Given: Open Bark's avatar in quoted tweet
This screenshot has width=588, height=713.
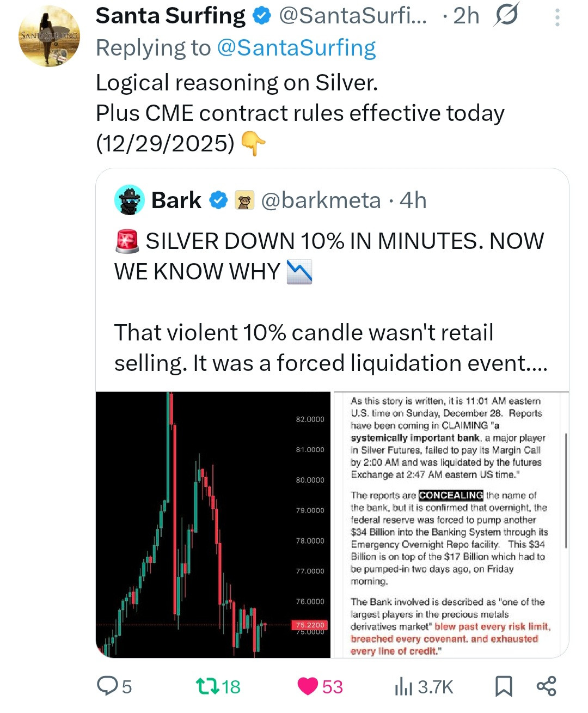Looking at the screenshot, I should click(130, 200).
